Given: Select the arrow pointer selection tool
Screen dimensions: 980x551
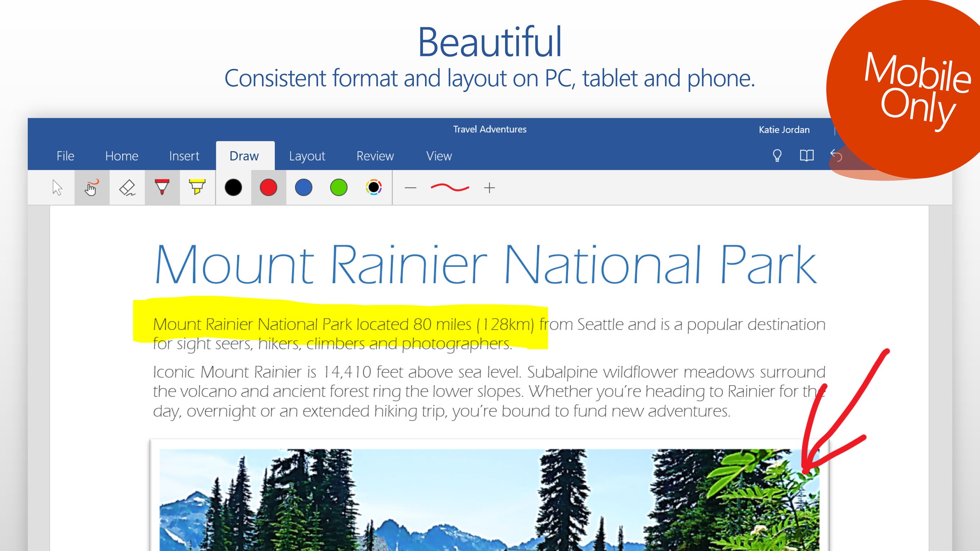Looking at the screenshot, I should (x=57, y=188).
